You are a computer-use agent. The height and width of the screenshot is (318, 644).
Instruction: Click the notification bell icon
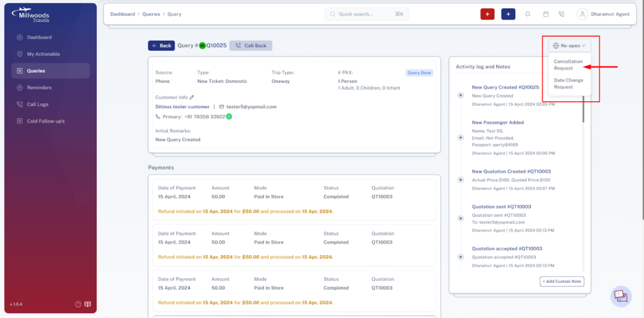click(x=528, y=14)
